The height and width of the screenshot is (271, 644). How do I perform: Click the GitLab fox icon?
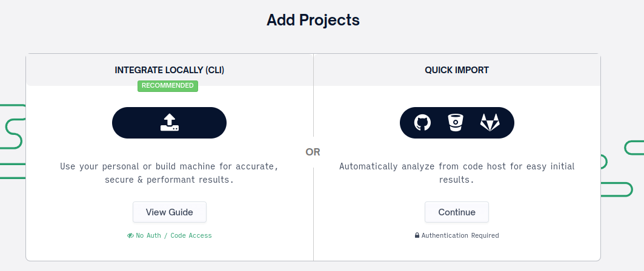pos(490,123)
